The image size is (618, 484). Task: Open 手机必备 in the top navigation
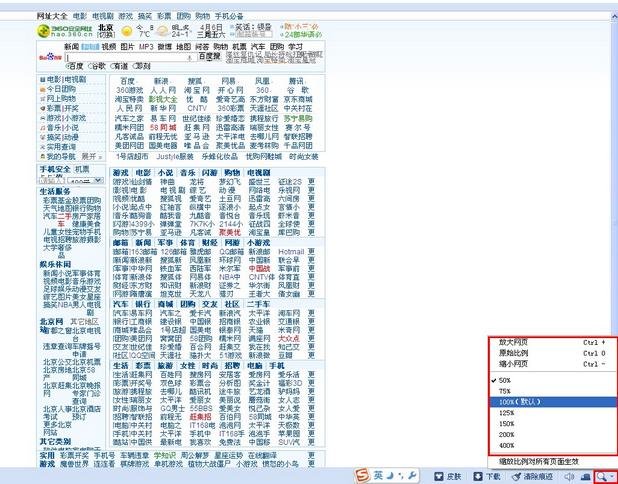pyautogui.click(x=229, y=16)
